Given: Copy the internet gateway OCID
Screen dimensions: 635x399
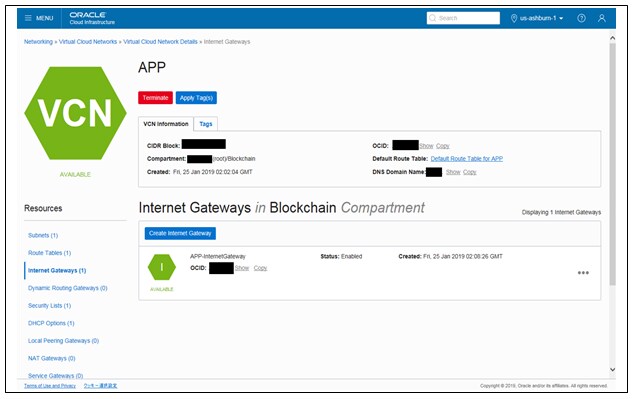Looking at the screenshot, I should point(260,268).
